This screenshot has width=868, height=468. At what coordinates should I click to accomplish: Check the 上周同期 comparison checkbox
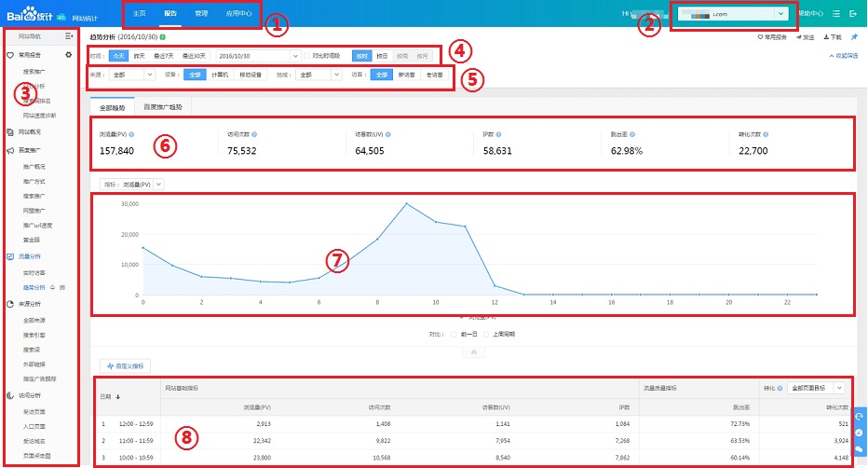click(484, 333)
